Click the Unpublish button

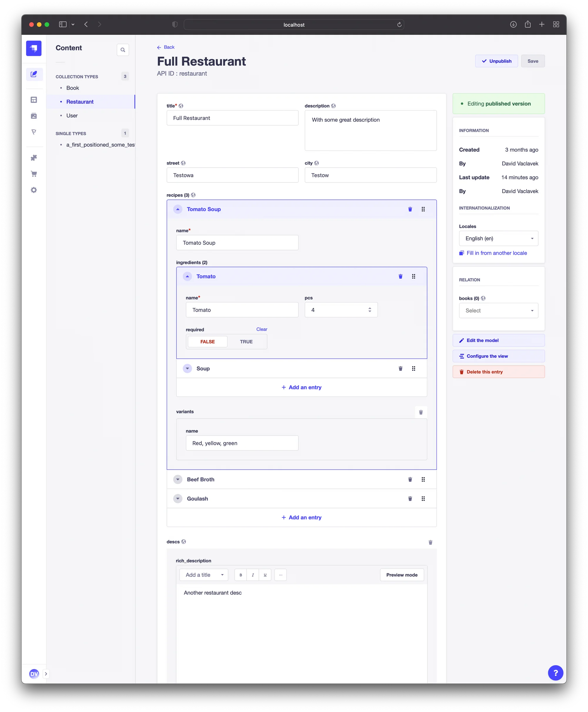pos(496,61)
